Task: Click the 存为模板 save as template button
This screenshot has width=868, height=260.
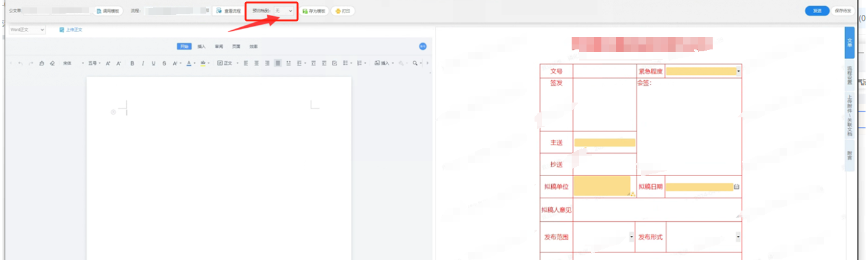Action: pos(314,10)
